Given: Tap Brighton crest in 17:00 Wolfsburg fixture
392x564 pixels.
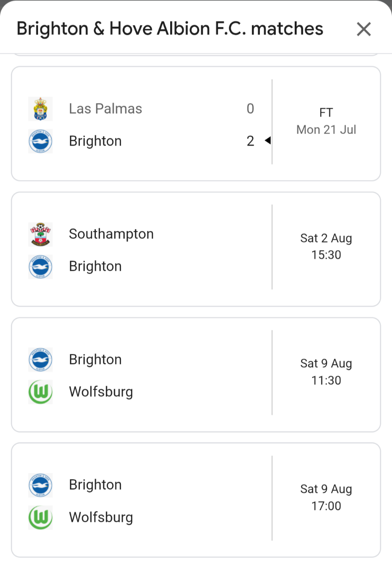Looking at the screenshot, I should click(40, 485).
